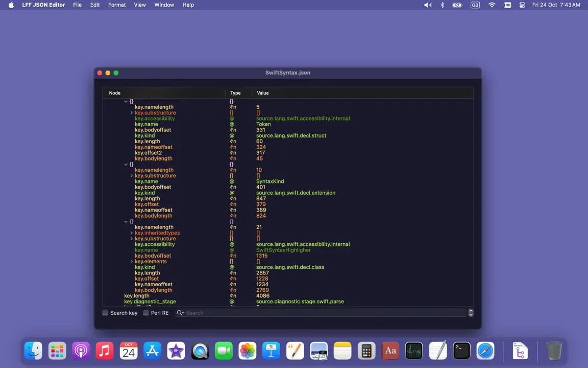Open Dictionary app in the dock
The width and height of the screenshot is (588, 368).
pos(390,351)
